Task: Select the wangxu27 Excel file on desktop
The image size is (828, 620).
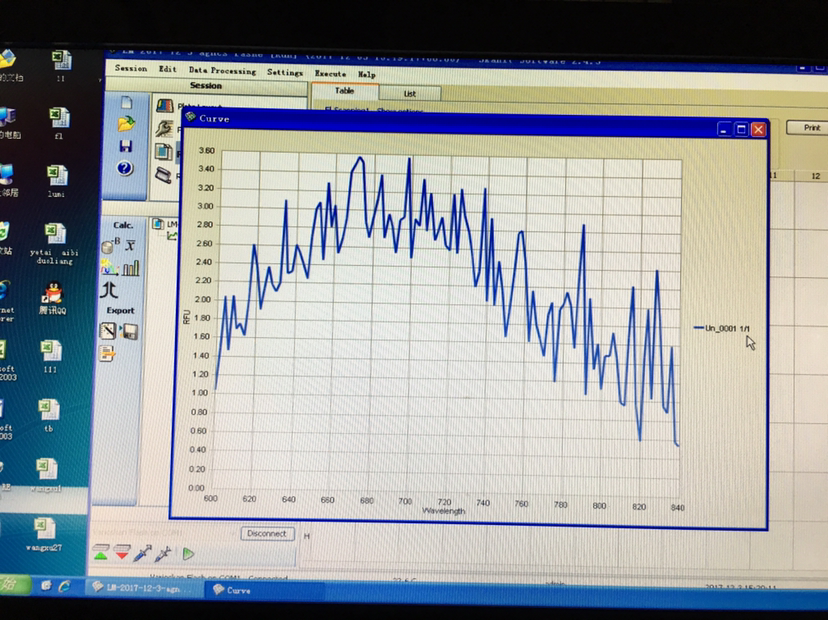Action: 44,534
